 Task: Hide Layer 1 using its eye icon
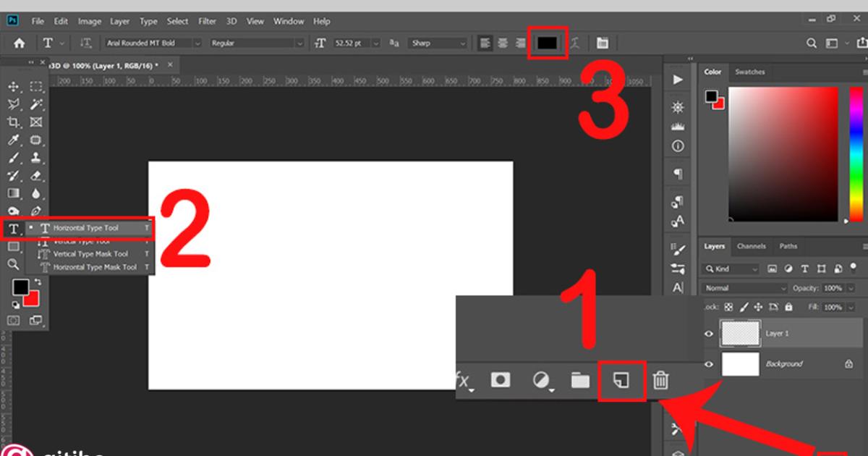pos(709,334)
